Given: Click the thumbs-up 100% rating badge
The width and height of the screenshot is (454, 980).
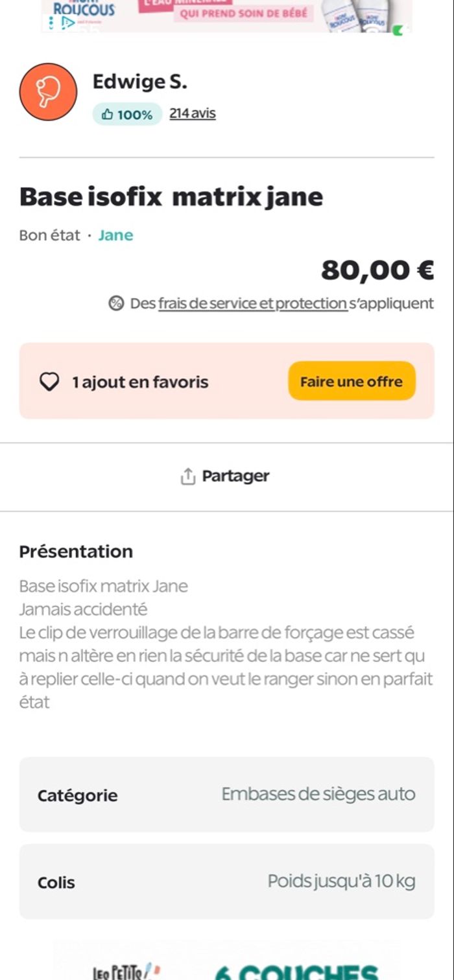Looking at the screenshot, I should (x=127, y=115).
